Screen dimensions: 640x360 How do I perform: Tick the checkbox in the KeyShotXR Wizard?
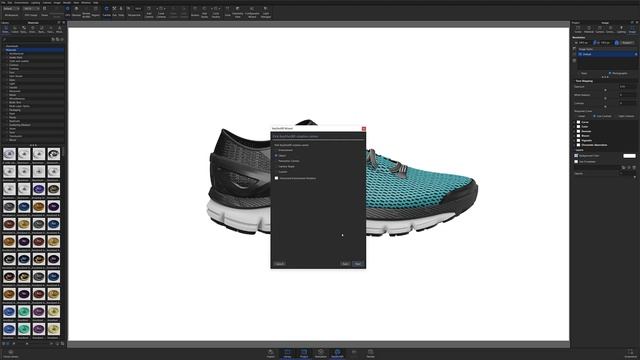276,178
